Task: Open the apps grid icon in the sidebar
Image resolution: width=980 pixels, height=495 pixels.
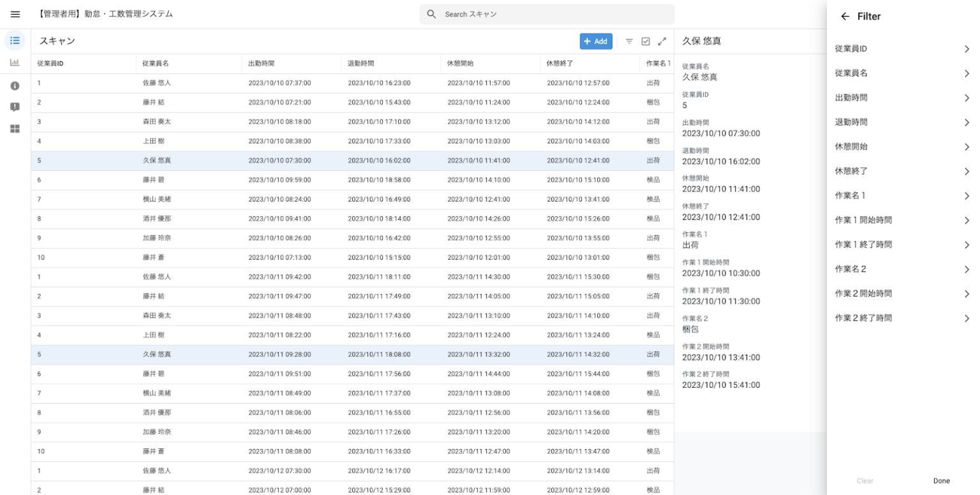Action: (x=15, y=128)
